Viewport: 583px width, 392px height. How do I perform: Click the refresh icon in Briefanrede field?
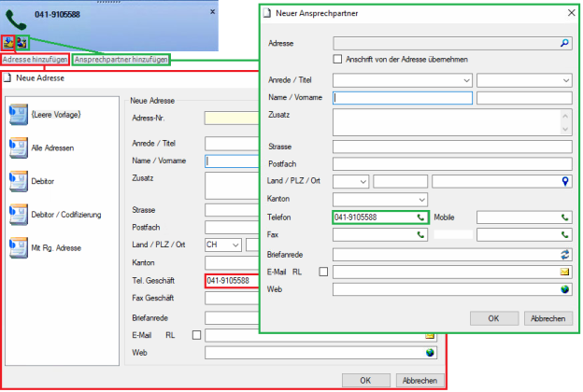pyautogui.click(x=564, y=255)
